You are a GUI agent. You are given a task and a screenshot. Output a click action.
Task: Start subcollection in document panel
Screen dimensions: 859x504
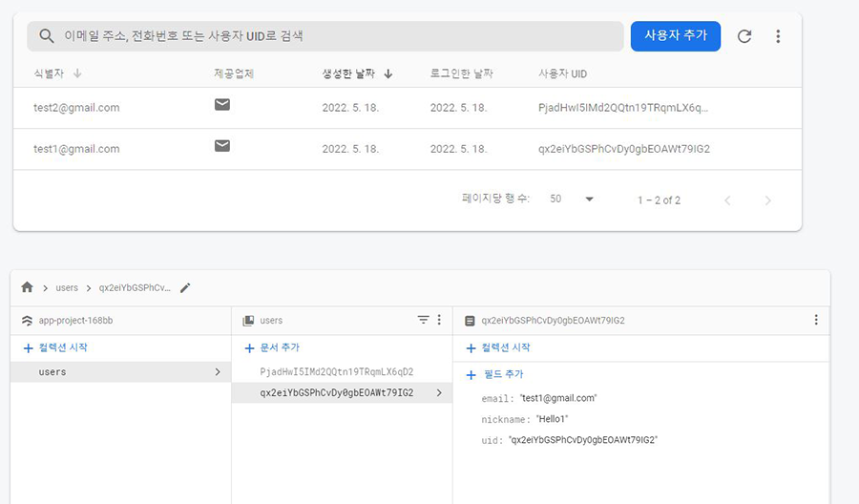497,347
